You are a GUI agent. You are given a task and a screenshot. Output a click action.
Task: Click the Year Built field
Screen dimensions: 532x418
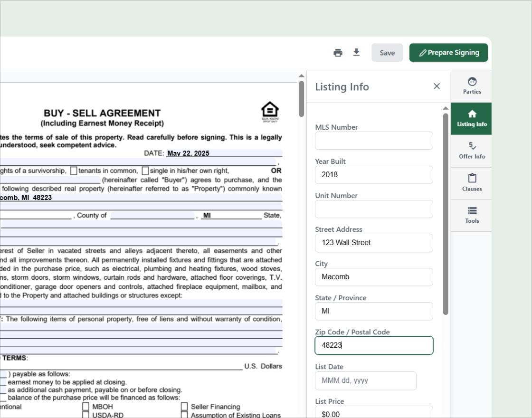[374, 175]
